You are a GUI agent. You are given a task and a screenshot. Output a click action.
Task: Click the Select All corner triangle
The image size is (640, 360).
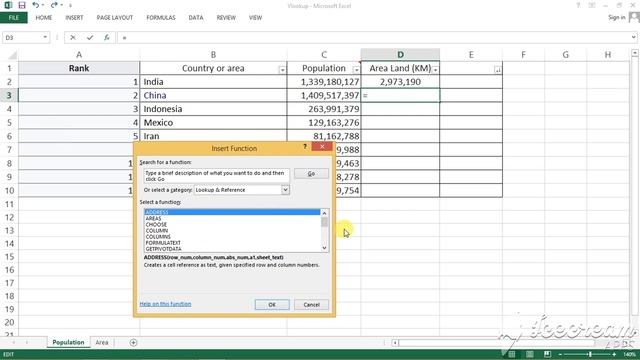(x=13, y=55)
